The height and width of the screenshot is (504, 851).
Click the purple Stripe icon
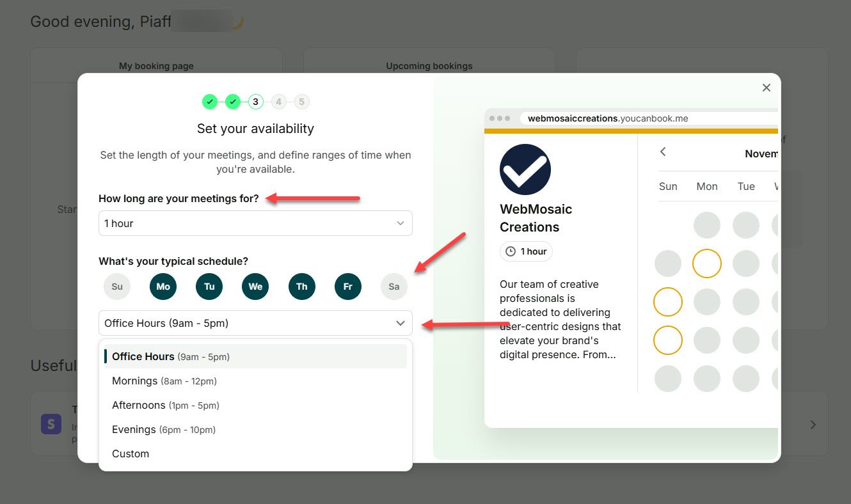[51, 424]
